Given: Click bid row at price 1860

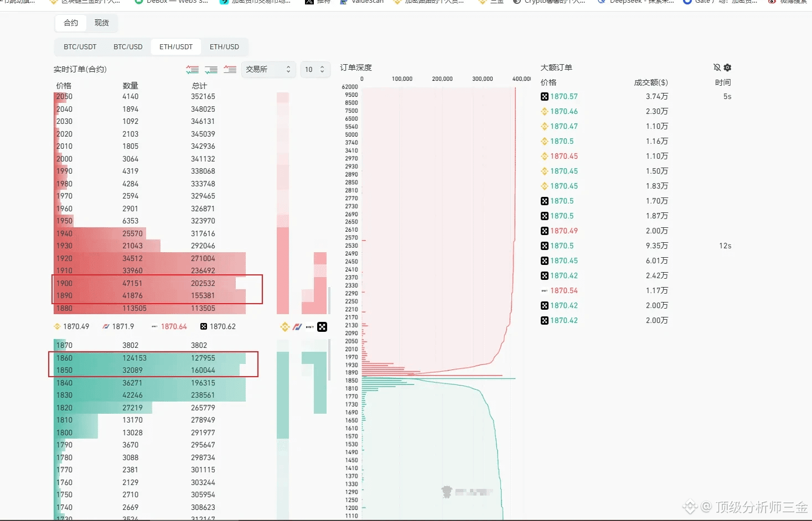Looking at the screenshot, I should (x=149, y=358).
